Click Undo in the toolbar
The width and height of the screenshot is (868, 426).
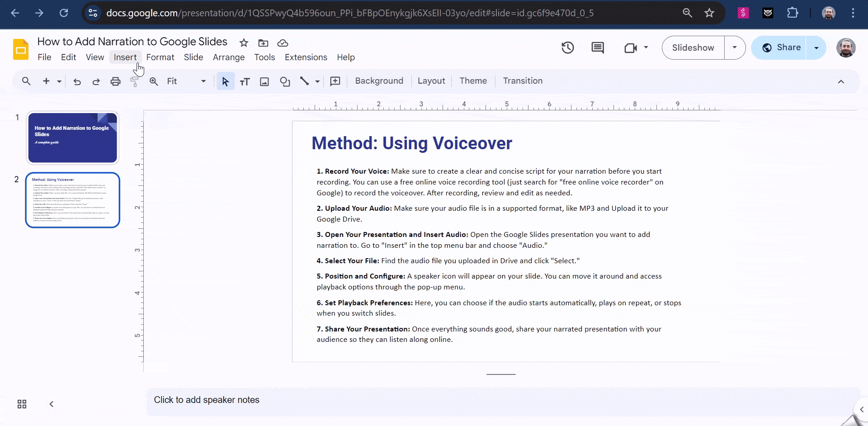tap(77, 81)
